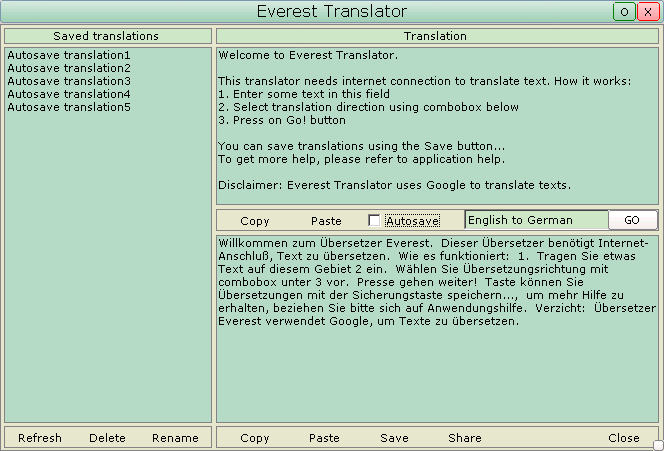Click the Share button
The image size is (664, 451).
pyautogui.click(x=465, y=438)
